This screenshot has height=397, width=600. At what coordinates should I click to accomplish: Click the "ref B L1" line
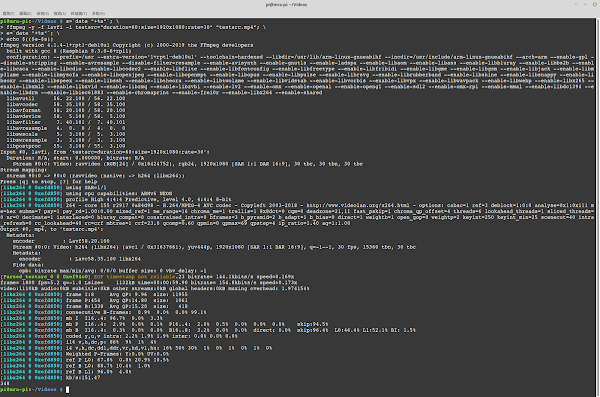coord(66,372)
